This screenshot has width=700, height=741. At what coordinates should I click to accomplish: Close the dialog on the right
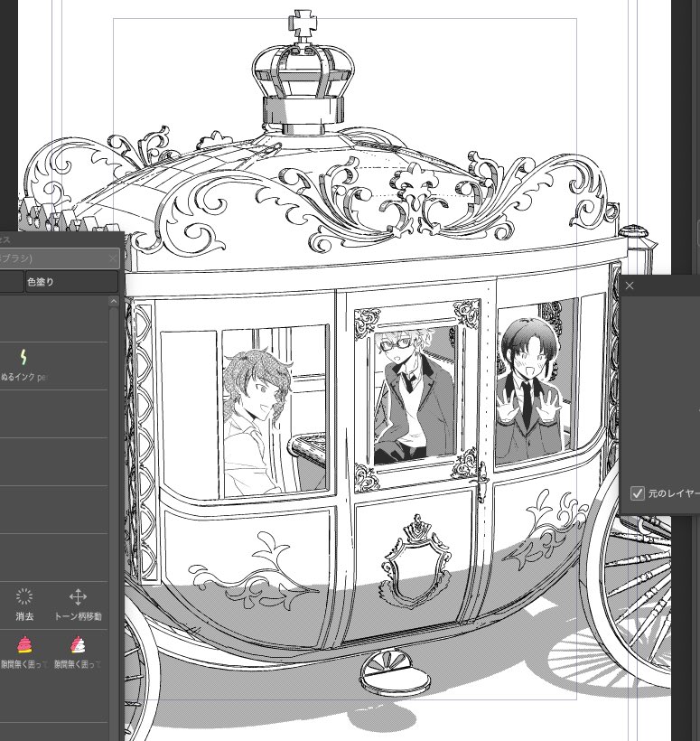pos(630,286)
